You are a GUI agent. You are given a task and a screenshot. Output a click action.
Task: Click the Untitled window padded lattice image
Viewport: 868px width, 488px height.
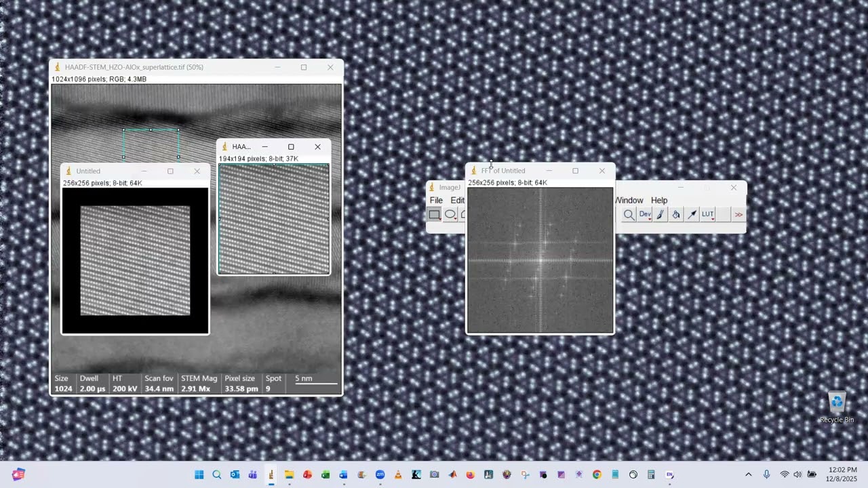pos(135,261)
